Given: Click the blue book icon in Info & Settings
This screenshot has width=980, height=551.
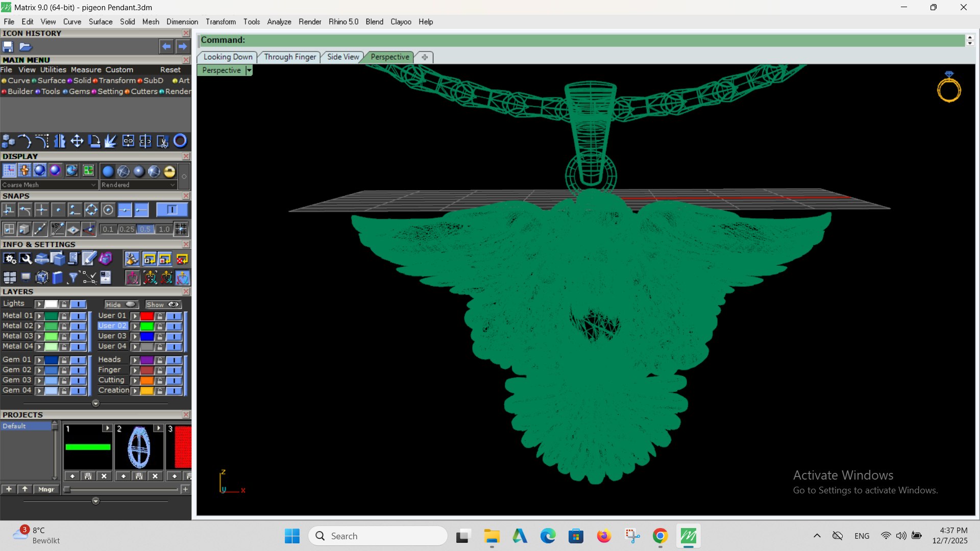Looking at the screenshot, I should pyautogui.click(x=58, y=278).
